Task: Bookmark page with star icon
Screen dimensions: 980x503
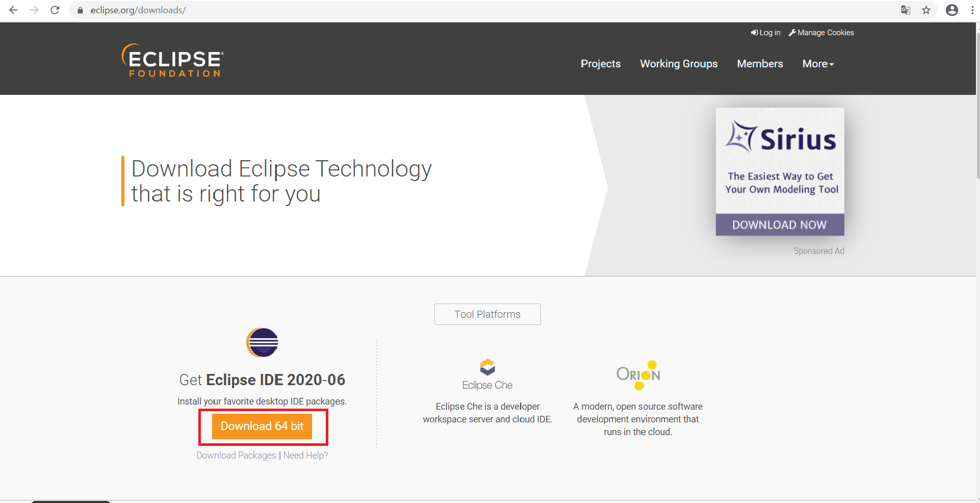Action: 926,10
